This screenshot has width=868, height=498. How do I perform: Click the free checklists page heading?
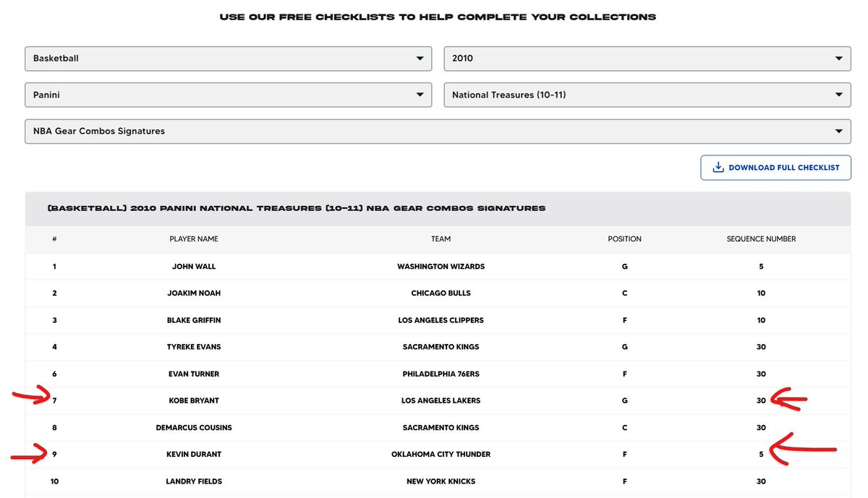(438, 17)
